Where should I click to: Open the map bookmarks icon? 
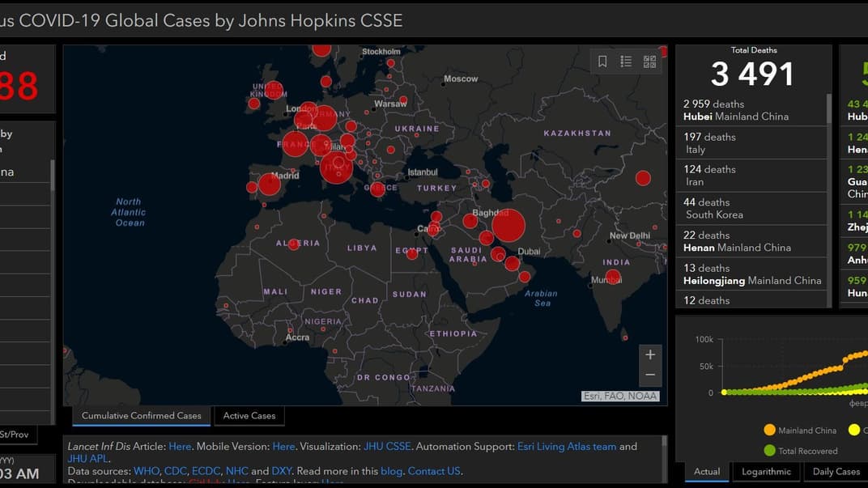[x=602, y=62]
